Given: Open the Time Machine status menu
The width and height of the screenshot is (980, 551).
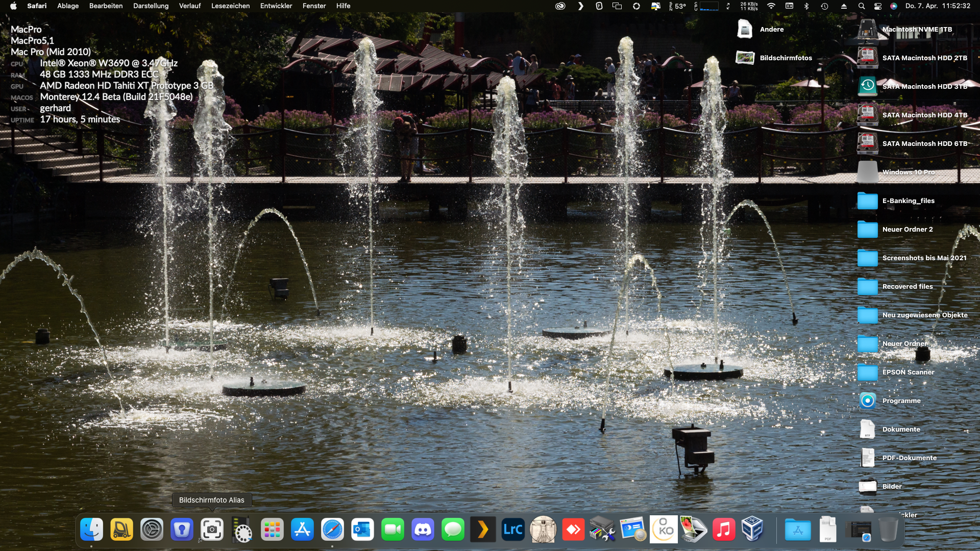Looking at the screenshot, I should 824,6.
